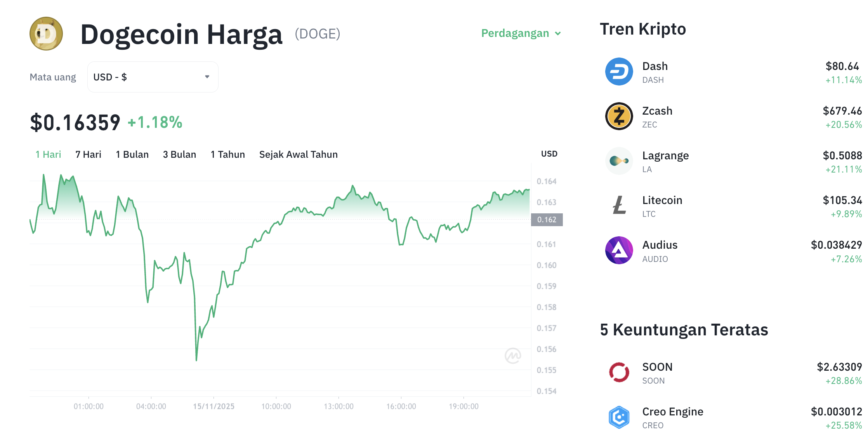Switch to the 3 Bulan range option
The height and width of the screenshot is (443, 868).
[179, 154]
